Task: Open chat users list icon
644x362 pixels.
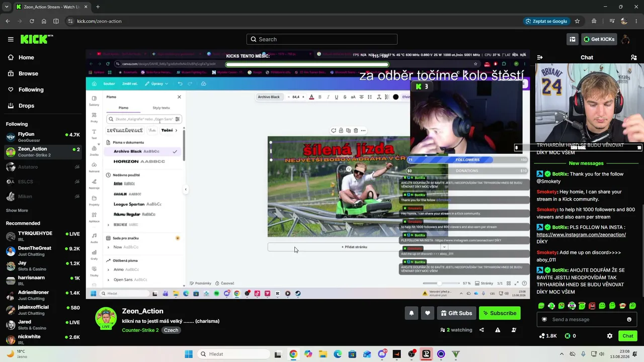Action: tap(634, 57)
